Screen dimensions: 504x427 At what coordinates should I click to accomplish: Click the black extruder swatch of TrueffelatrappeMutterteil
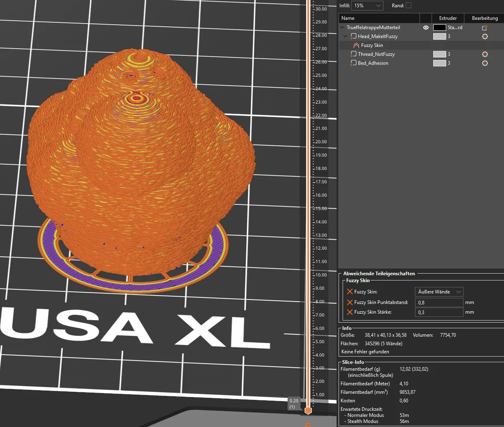[x=440, y=28]
